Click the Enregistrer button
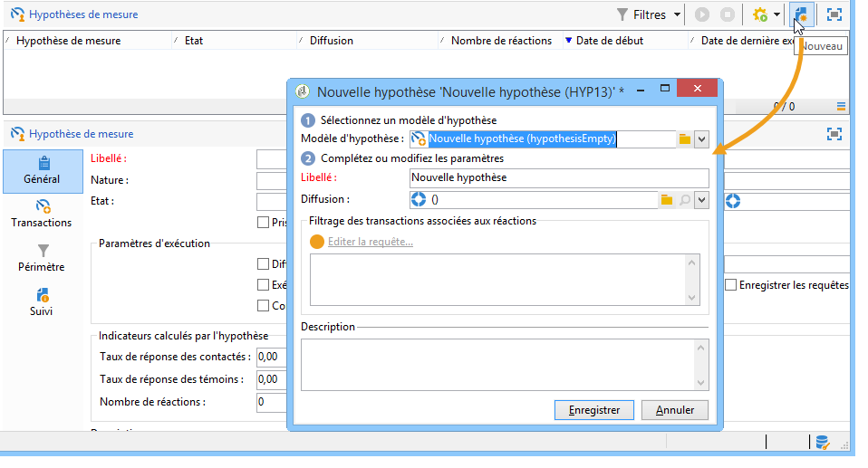Viewport: 868px width, 468px height. 594,410
